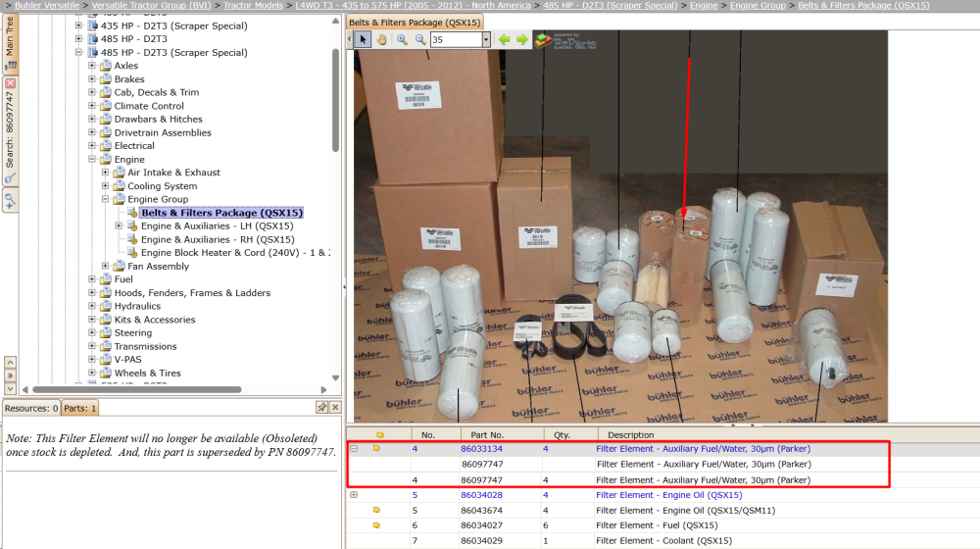980x549 pixels.
Task: Click note icon on row 86033134
Action: (x=377, y=448)
